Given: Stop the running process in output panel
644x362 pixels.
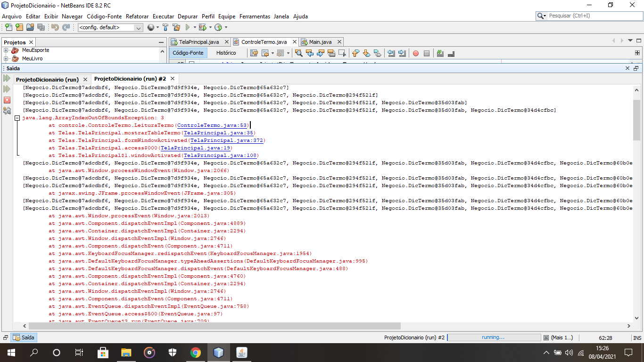Looking at the screenshot, I should (7, 100).
